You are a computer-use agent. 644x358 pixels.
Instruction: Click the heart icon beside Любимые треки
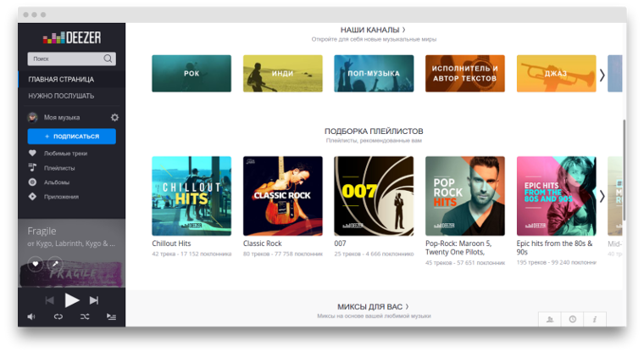click(32, 154)
